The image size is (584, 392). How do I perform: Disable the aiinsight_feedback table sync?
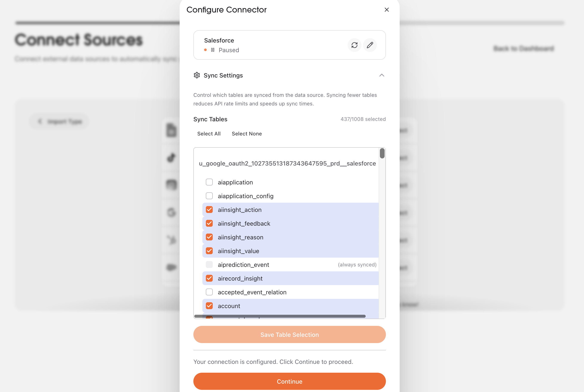pyautogui.click(x=209, y=223)
